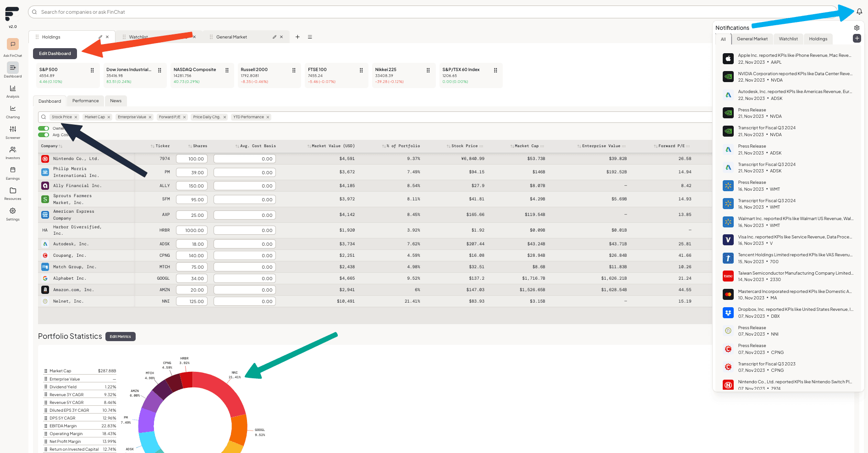Click the plus icon in Notifications panel
Screen dimensions: 868x453
coord(857,39)
